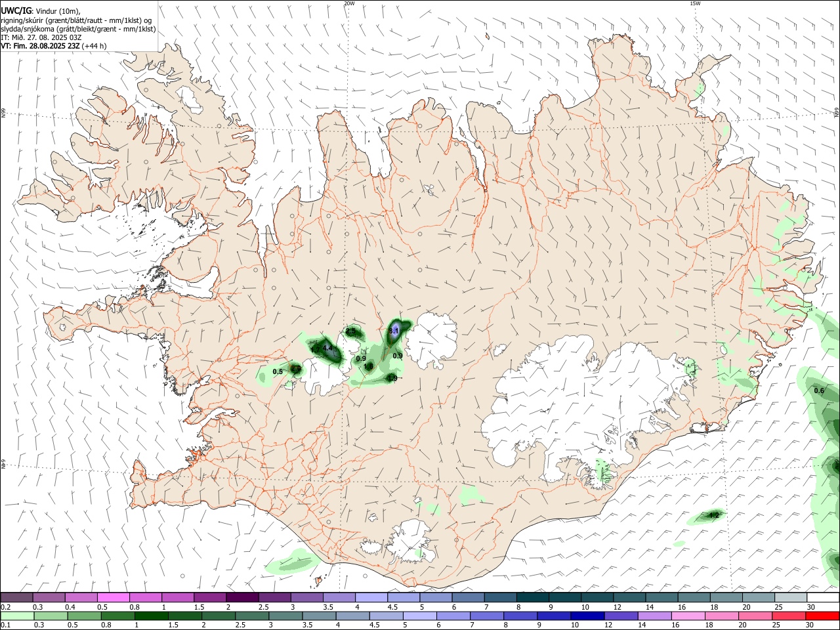The width and height of the screenshot is (840, 630).
Task: Click the bright red 30+ rain legend swatch
Action: point(823,616)
